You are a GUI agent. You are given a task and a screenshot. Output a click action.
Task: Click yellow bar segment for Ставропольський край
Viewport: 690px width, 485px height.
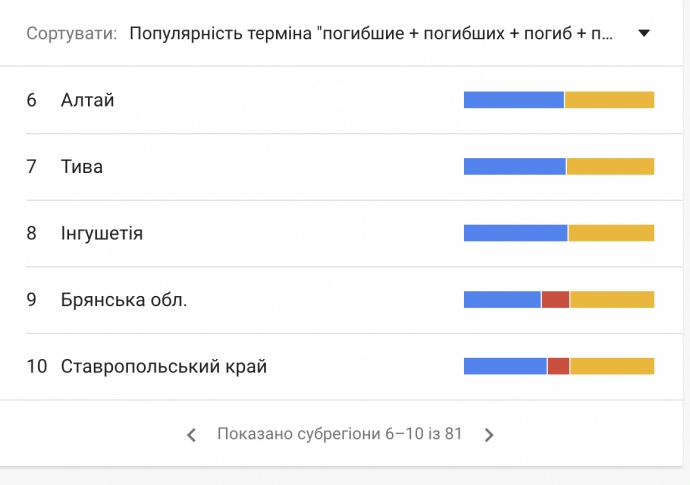click(612, 367)
